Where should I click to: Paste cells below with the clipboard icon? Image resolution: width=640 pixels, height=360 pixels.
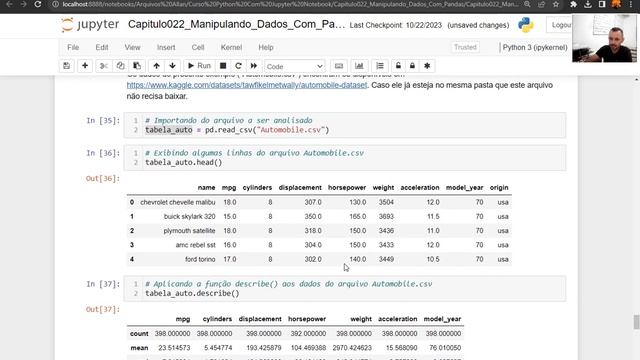point(137,66)
